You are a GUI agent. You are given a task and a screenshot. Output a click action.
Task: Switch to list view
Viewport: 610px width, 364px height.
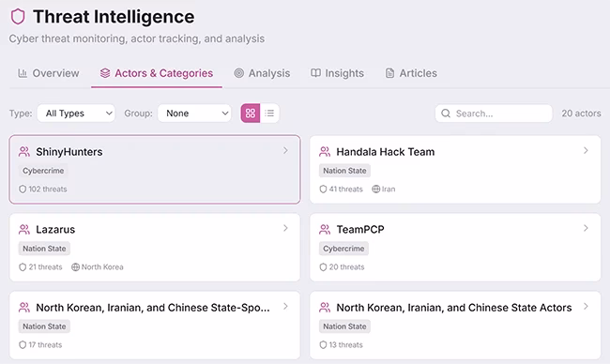[x=269, y=114]
